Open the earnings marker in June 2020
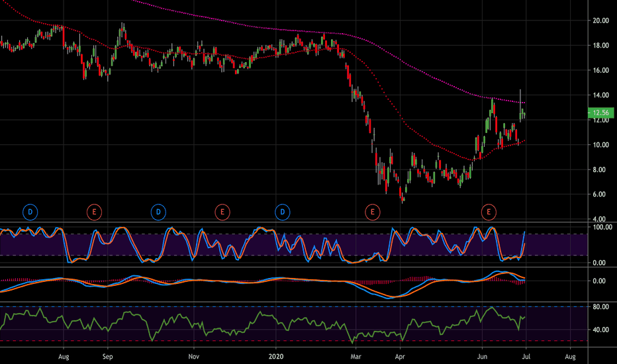The height and width of the screenshot is (364, 617). coord(489,212)
